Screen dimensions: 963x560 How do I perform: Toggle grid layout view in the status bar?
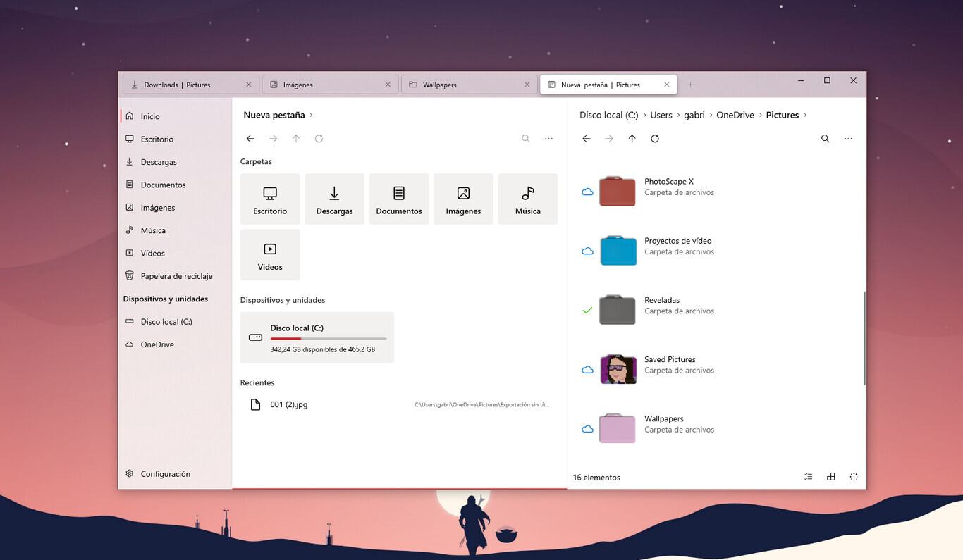tap(830, 477)
